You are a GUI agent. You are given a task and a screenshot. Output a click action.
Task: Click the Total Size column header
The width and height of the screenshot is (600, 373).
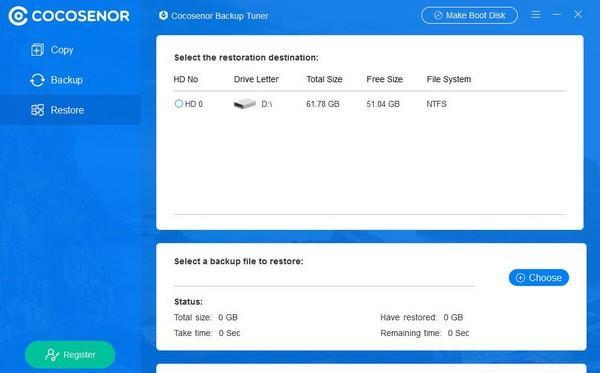(x=324, y=79)
